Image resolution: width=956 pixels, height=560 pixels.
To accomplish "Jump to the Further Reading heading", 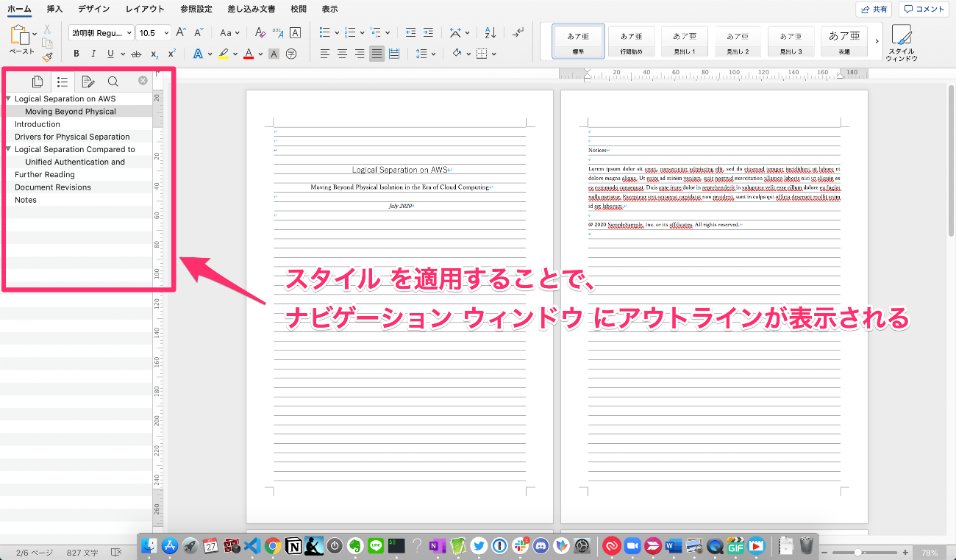I will click(45, 174).
